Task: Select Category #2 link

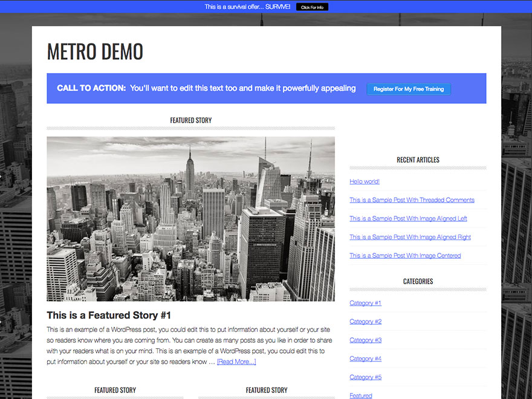Action: 365,322
